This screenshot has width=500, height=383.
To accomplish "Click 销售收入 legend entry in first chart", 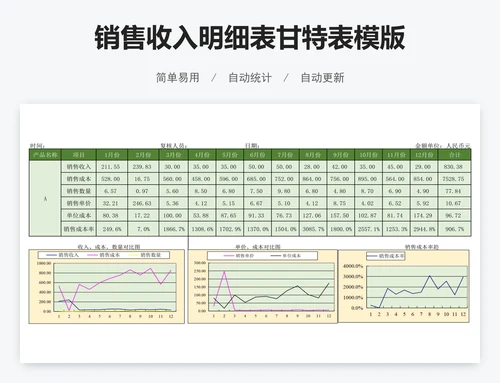I will click(x=63, y=255).
